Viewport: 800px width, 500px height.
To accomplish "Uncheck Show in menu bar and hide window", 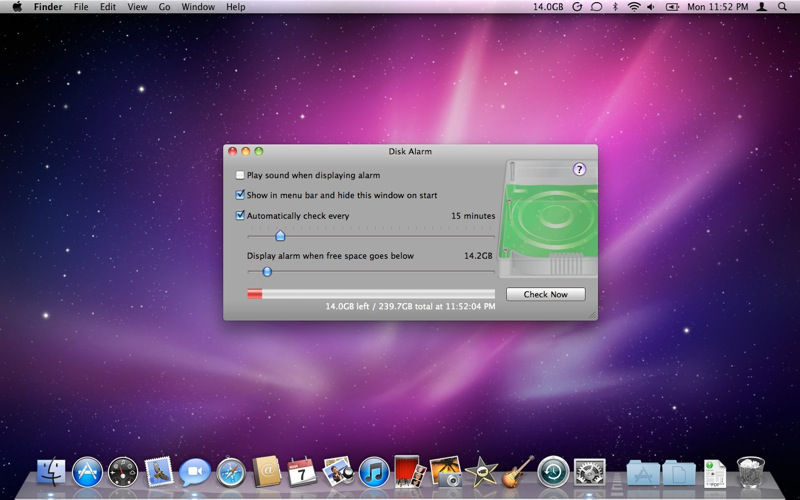I will point(240,195).
